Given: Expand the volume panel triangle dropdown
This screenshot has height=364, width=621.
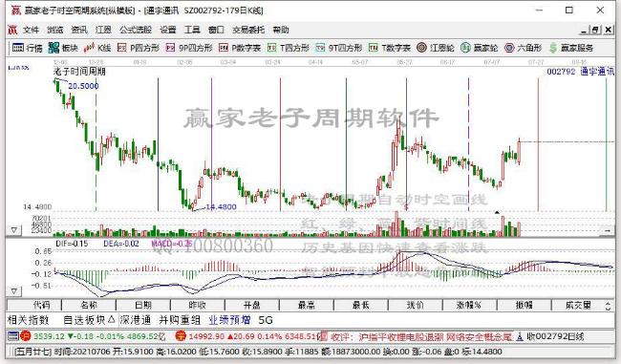Looking at the screenshot, I should coord(14,230).
